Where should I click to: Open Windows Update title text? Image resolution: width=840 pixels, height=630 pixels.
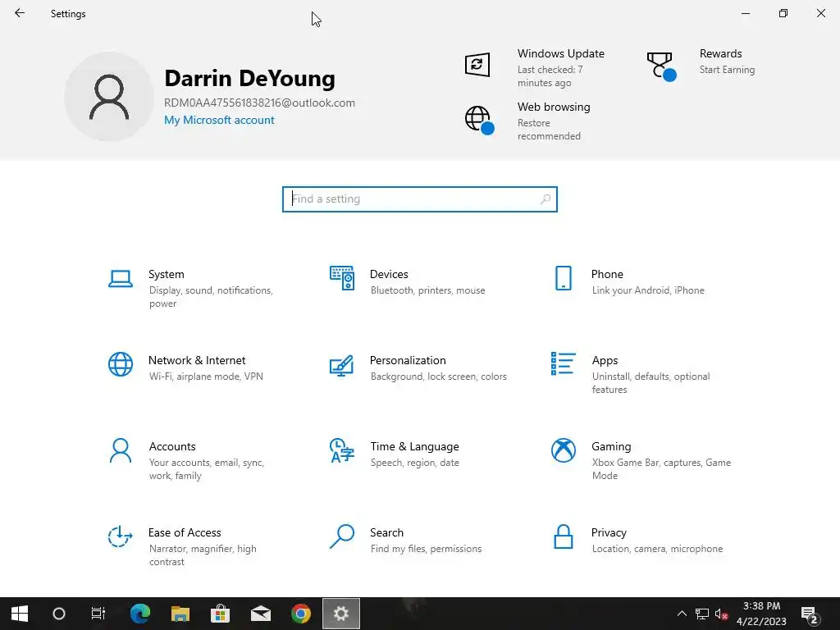pos(561,53)
